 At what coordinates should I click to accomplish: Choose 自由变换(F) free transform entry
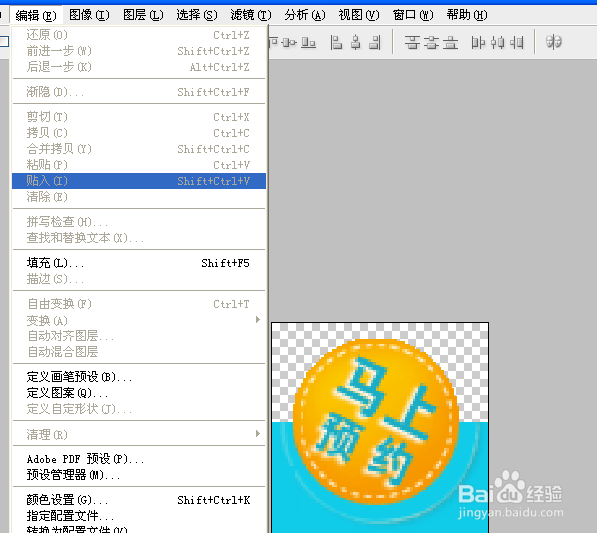pyautogui.click(x=139, y=304)
